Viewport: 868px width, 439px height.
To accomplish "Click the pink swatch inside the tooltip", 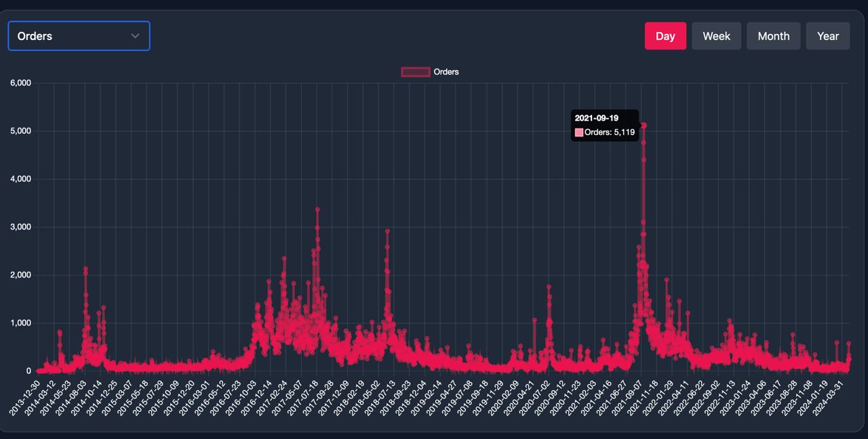I will 579,133.
